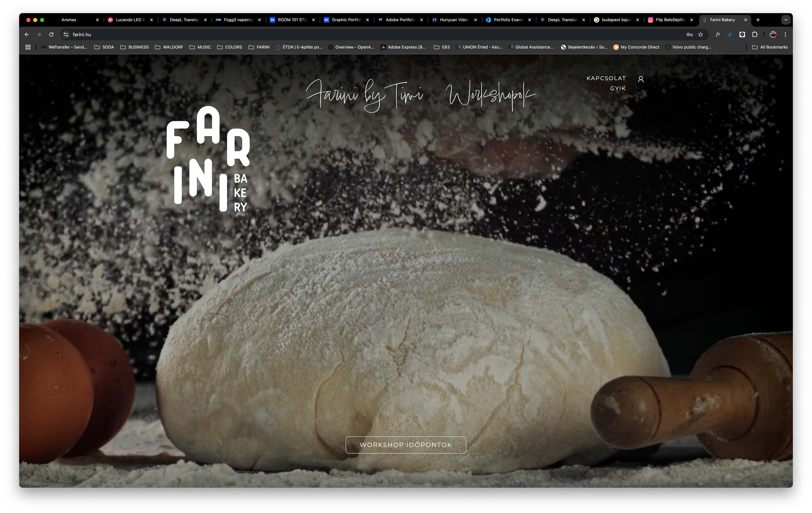Click the user account icon beside KAPCSOLAT
This screenshot has height=513, width=812.
click(641, 79)
